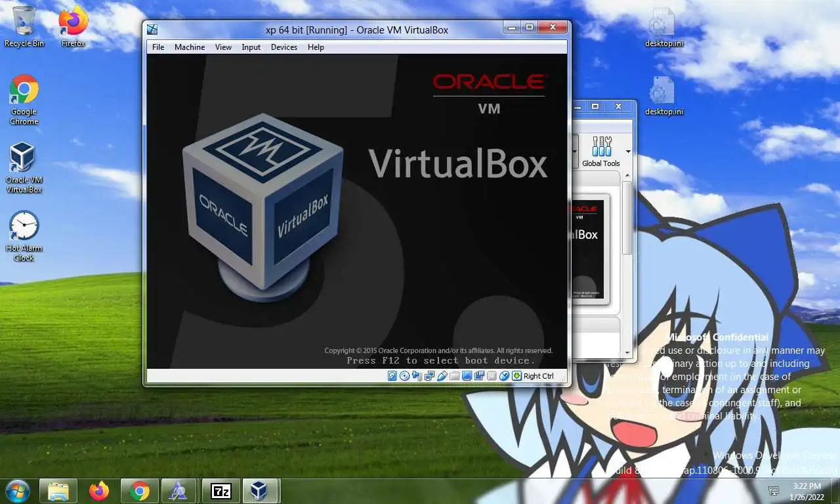Maximize the xp 64 bit VM window
The image size is (840, 504).
(530, 27)
